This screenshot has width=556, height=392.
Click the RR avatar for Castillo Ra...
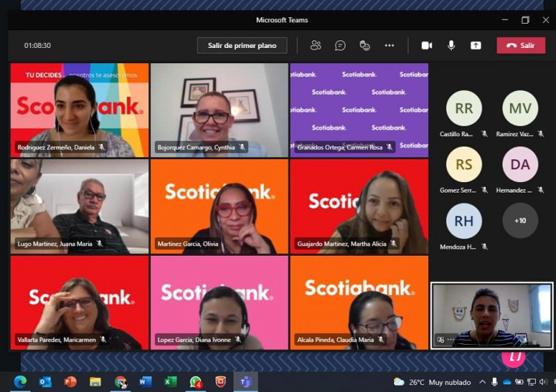464,108
